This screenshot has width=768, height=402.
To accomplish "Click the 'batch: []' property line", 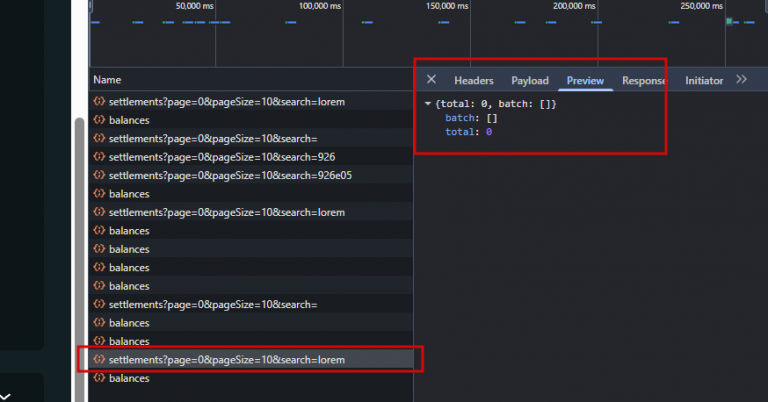I will (471, 118).
